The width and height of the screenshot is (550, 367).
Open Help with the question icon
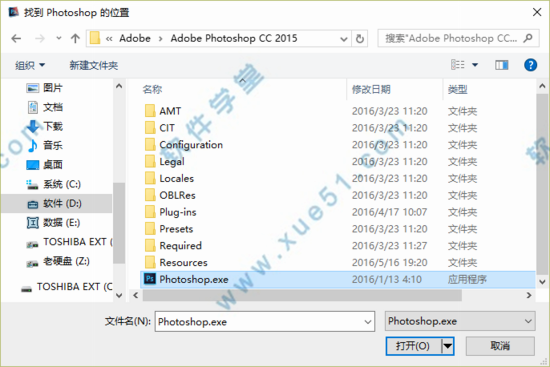click(x=530, y=65)
